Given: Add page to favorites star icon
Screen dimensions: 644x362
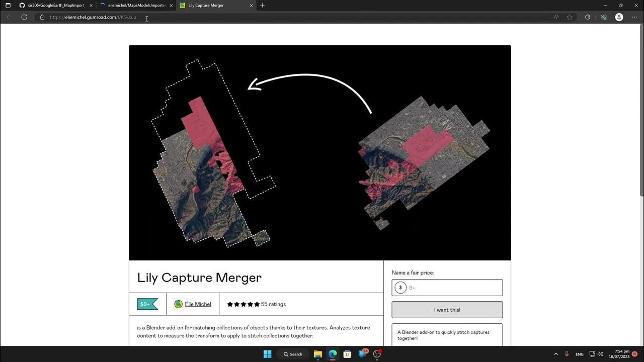Looking at the screenshot, I should 570,17.
